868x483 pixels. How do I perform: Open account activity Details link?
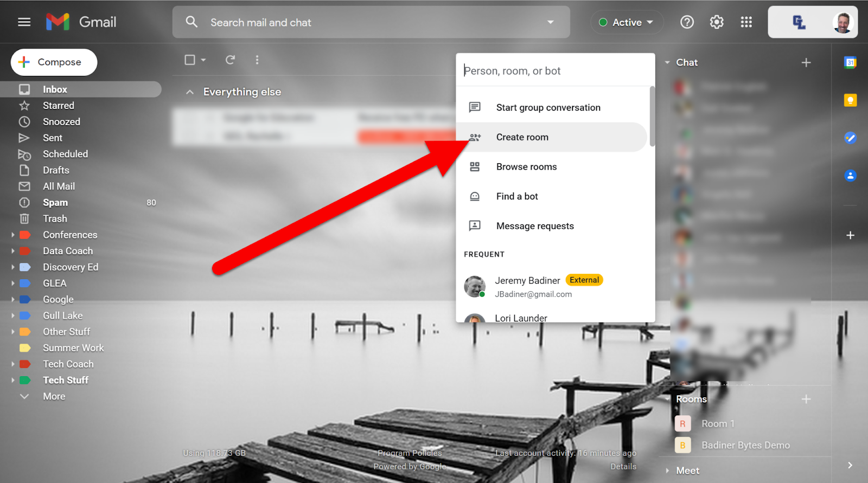(623, 467)
